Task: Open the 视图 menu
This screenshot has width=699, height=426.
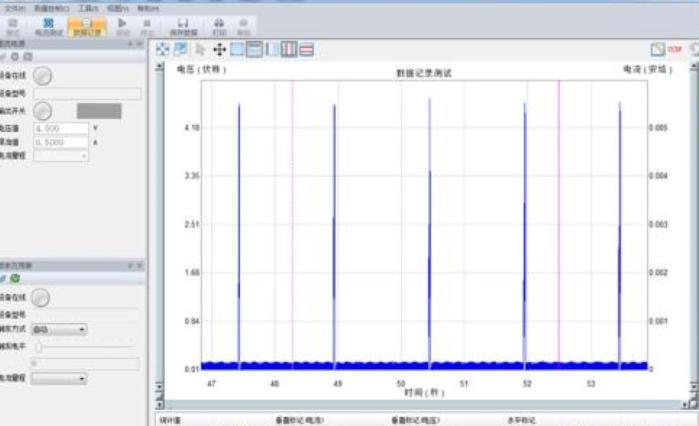Action: (x=118, y=8)
